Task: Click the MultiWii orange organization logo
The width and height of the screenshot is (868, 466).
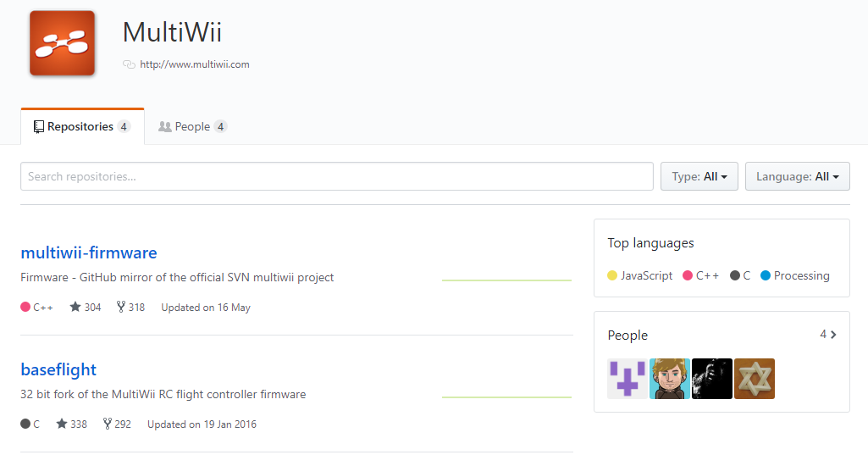Action: tap(62, 43)
